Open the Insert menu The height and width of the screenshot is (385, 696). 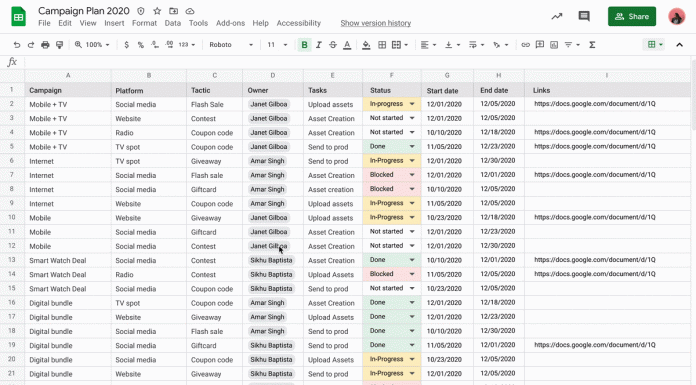114,23
